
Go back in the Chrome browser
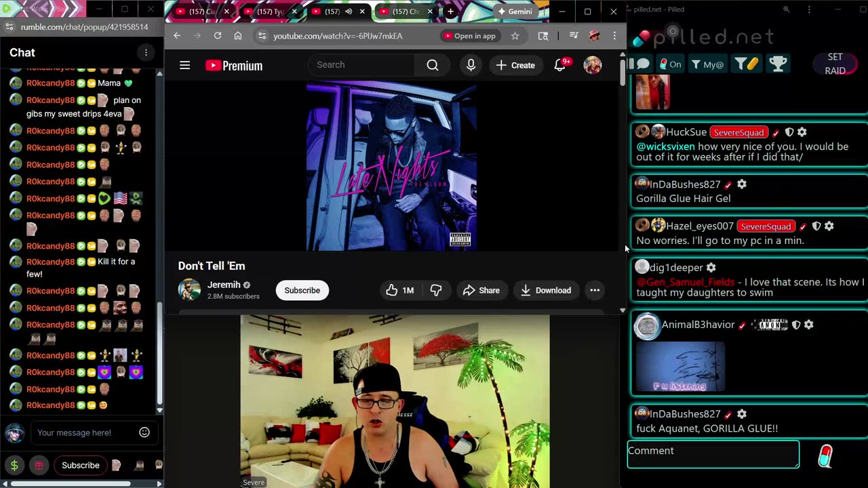[x=177, y=35]
